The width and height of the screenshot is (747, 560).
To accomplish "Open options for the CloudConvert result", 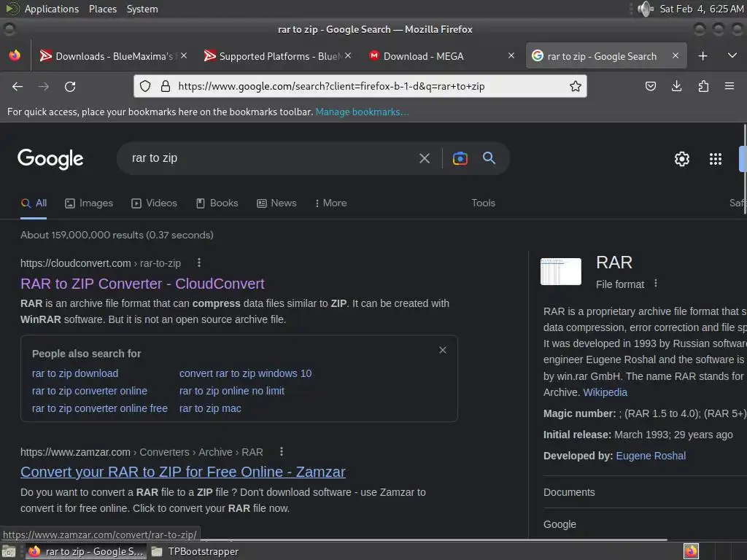I will [x=199, y=262].
